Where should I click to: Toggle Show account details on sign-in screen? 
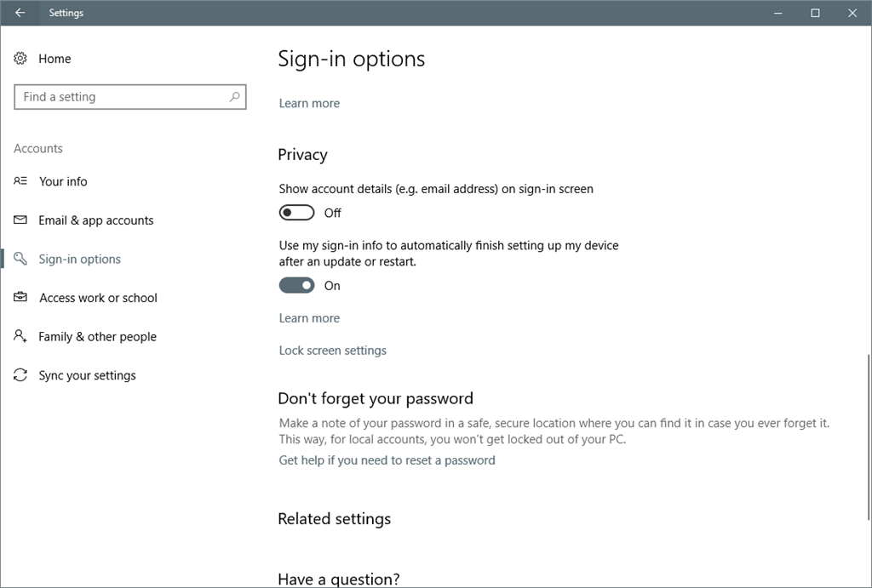pos(296,213)
